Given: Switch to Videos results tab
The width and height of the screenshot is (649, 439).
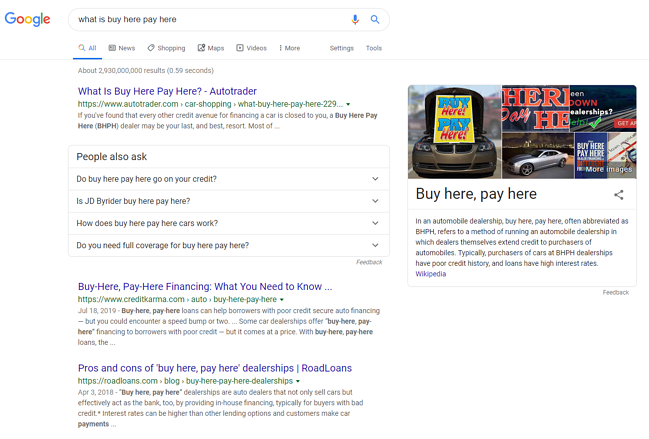Looking at the screenshot, I should point(252,48).
